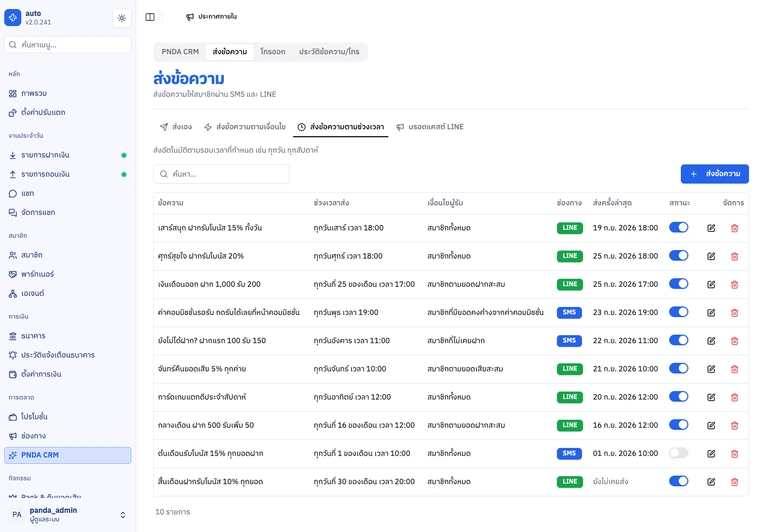This screenshot has width=766, height=532.
Task: Open the ประวัติข้อความ/โทร tab
Action: (329, 52)
